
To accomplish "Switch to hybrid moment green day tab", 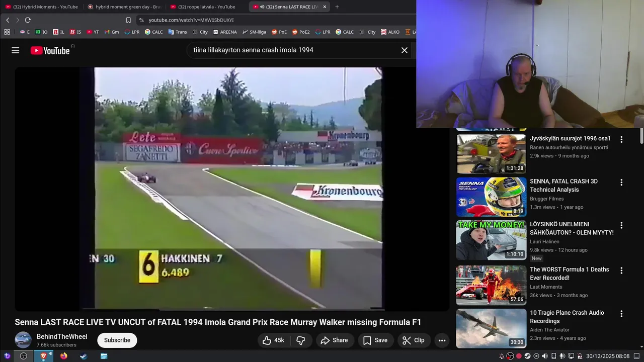I will click(x=124, y=7).
